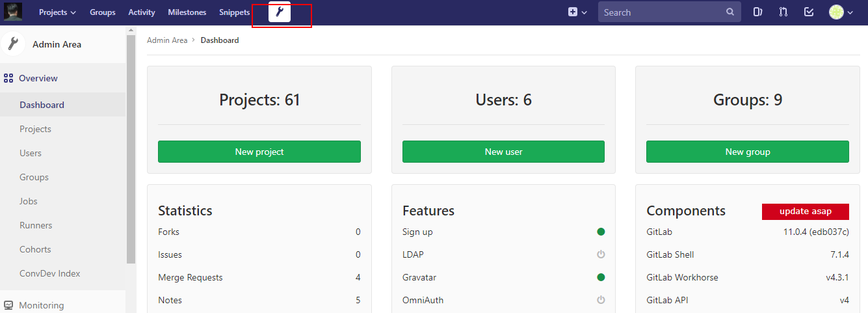This screenshot has height=313, width=868.
Task: Select Overview in the sidebar
Action: tap(38, 78)
